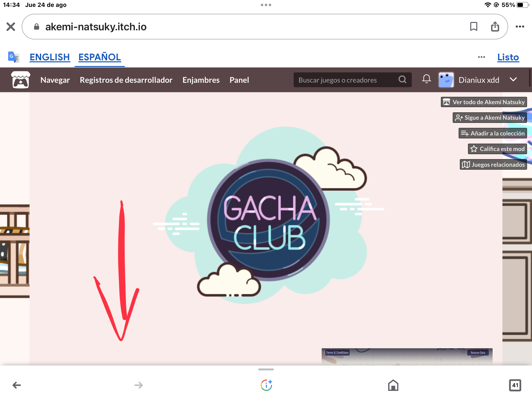532x399 pixels.
Task: Open the notifications bell
Action: (x=426, y=79)
